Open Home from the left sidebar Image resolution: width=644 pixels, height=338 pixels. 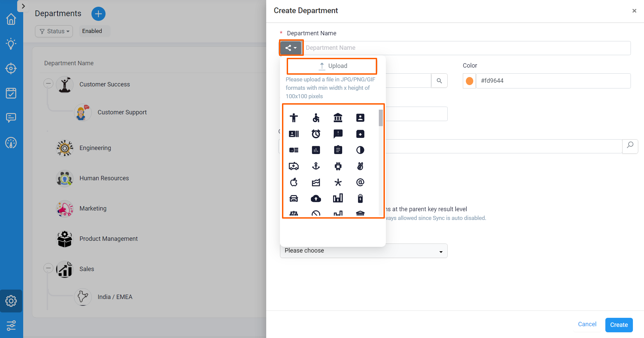point(11,19)
